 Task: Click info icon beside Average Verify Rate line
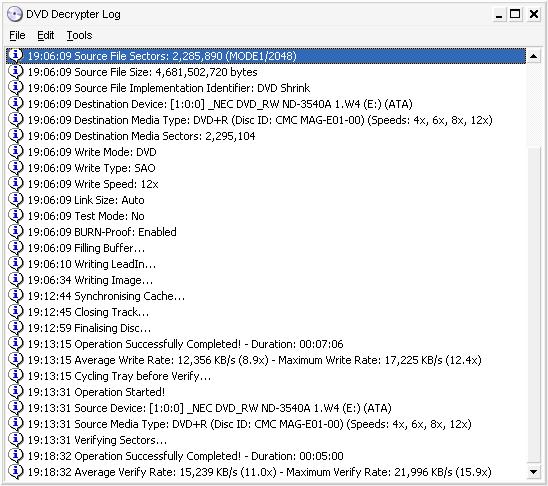point(15,472)
